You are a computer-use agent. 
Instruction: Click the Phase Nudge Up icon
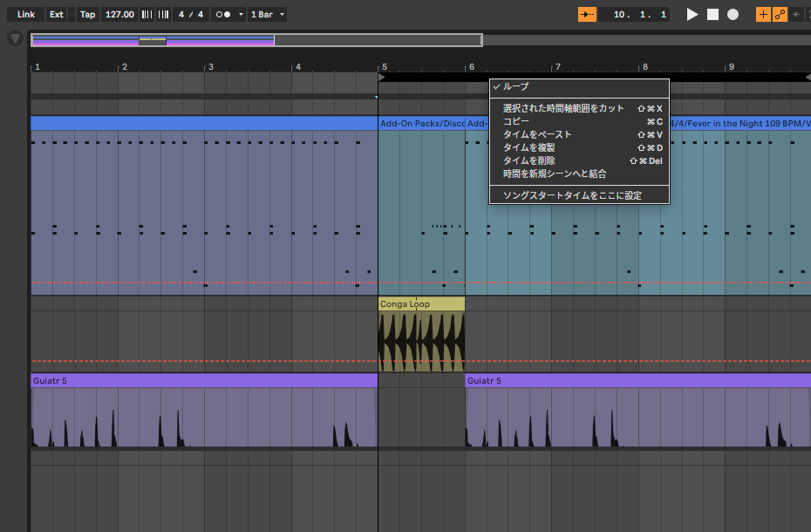(163, 15)
